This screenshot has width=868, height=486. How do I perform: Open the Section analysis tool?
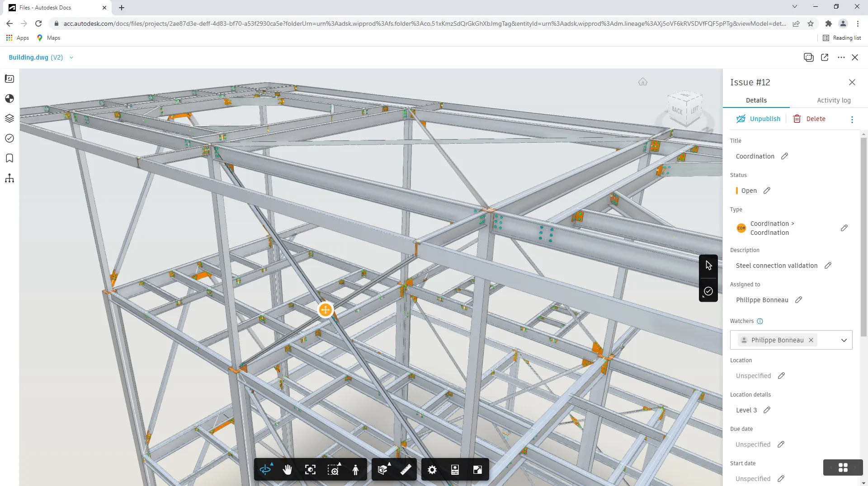click(x=383, y=469)
